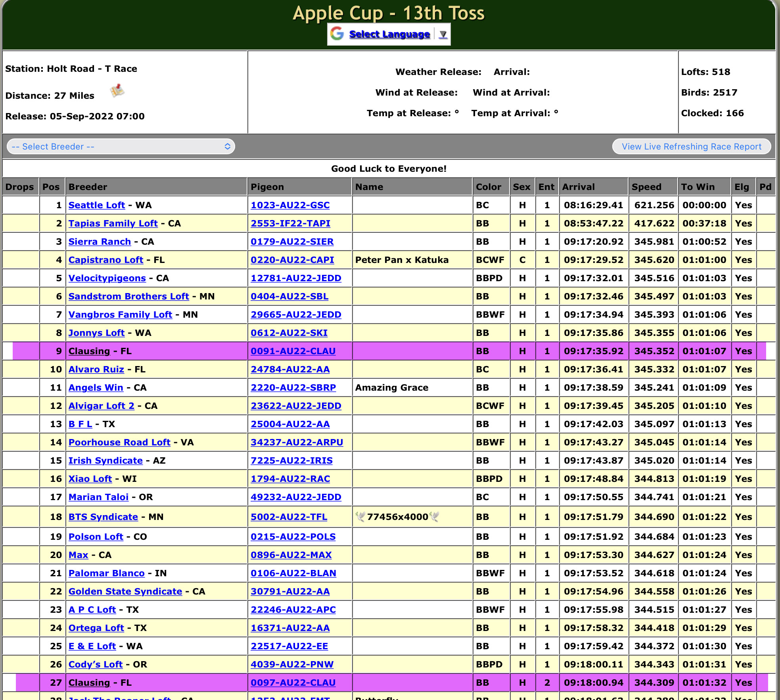This screenshot has width=780, height=700.
Task: Open the Select Language dropdown arrow
Action: 443,35
